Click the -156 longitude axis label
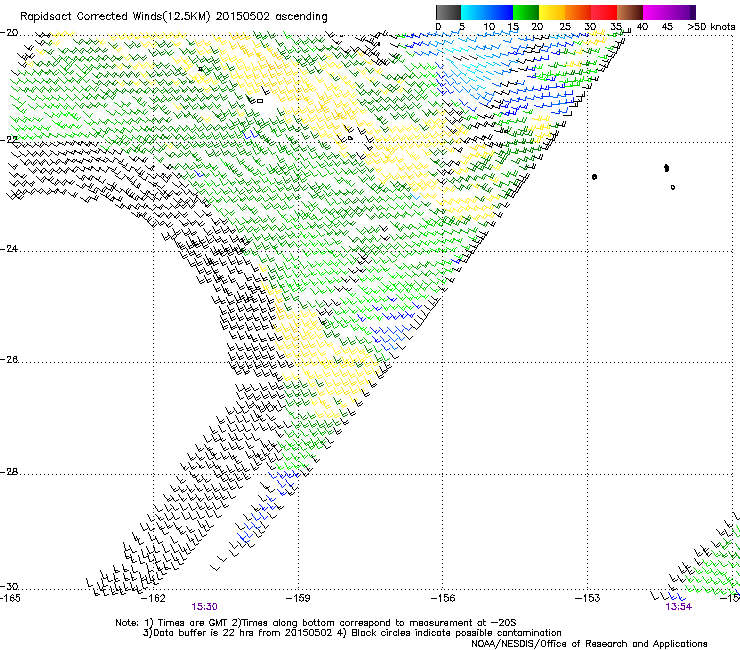 click(x=443, y=598)
